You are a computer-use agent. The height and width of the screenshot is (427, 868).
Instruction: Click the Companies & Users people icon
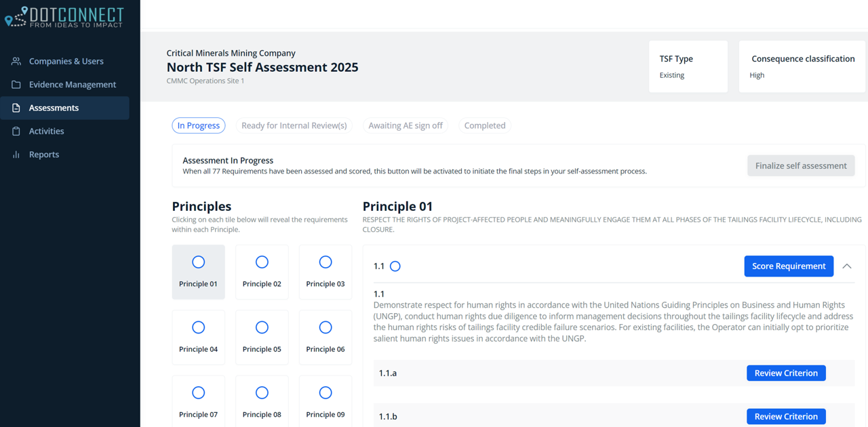click(x=16, y=61)
